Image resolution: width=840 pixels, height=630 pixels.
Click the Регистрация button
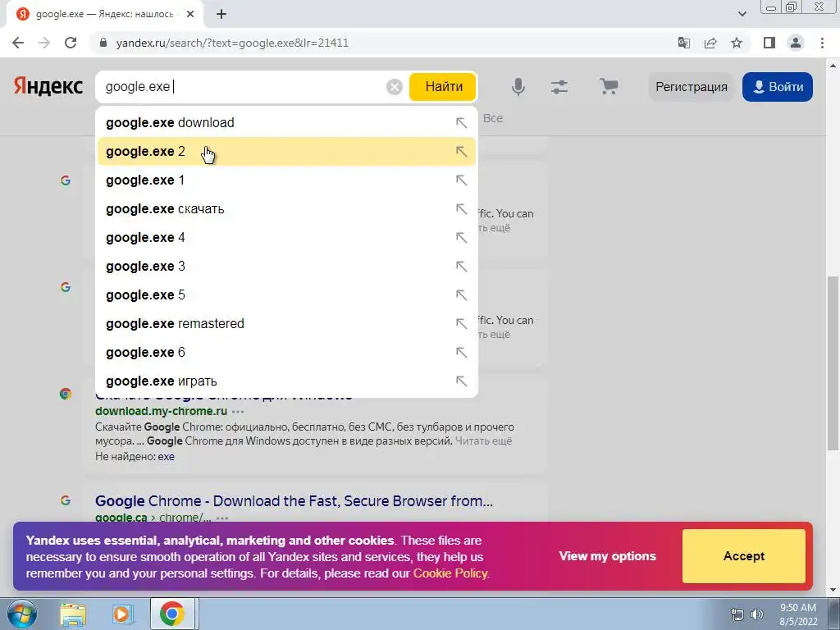691,87
